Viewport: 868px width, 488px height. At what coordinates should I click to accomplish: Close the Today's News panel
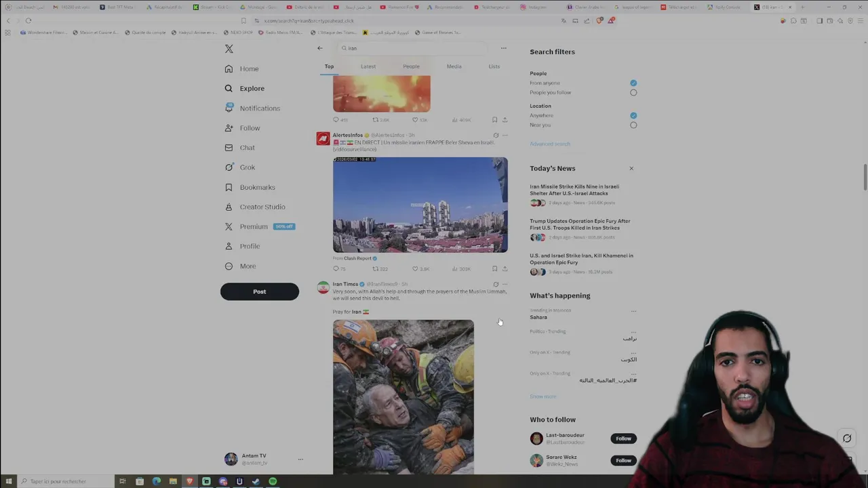pos(631,168)
